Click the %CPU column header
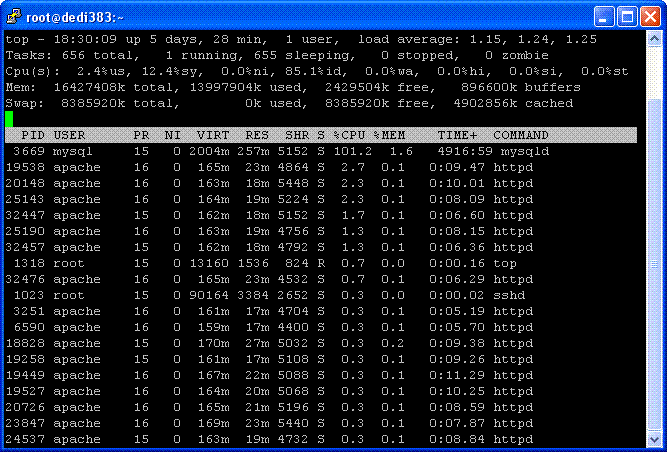Viewport: 667px width, 452px height. coord(351,135)
